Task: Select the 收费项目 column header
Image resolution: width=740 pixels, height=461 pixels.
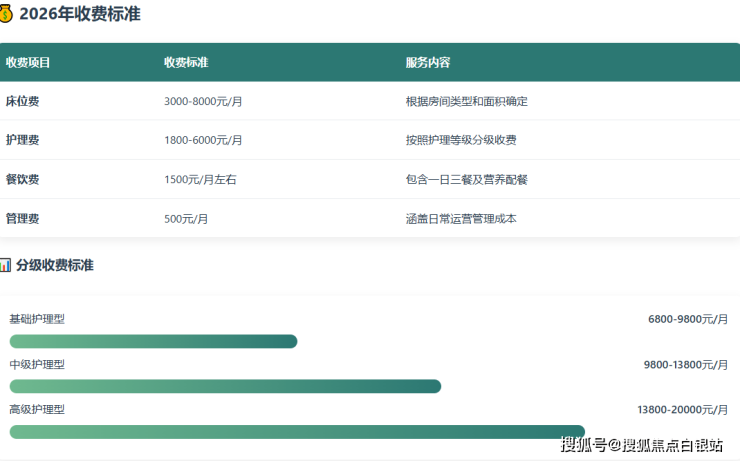Action: coord(28,62)
